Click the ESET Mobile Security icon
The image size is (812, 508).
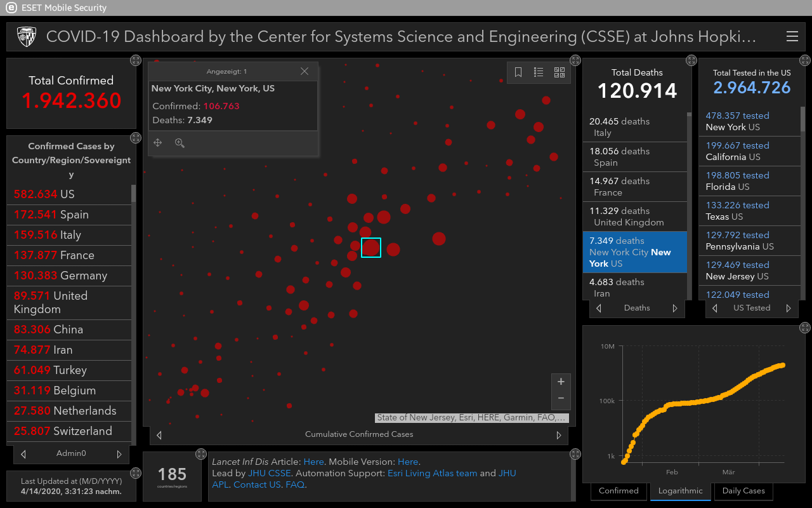[x=10, y=8]
